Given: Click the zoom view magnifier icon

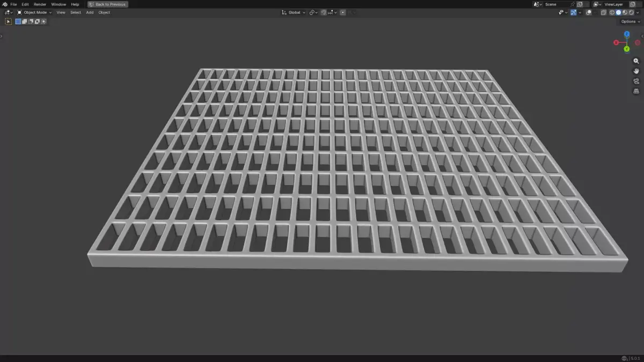Looking at the screenshot, I should click(636, 61).
